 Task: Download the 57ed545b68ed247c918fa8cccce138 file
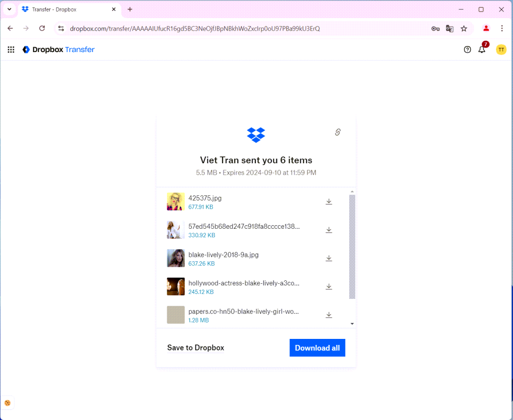[x=329, y=230]
